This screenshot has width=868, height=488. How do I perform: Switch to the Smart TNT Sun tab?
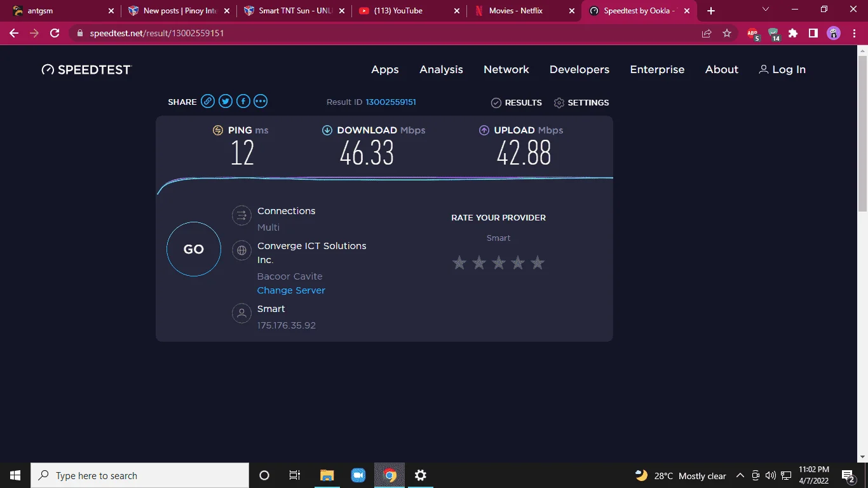point(294,11)
